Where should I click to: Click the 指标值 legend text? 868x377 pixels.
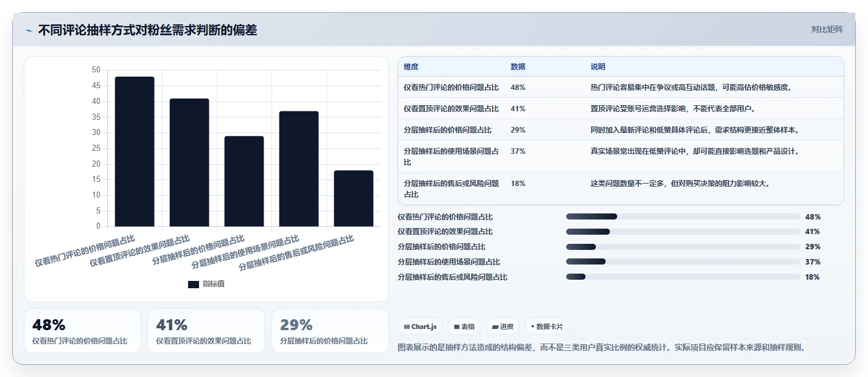tap(214, 284)
